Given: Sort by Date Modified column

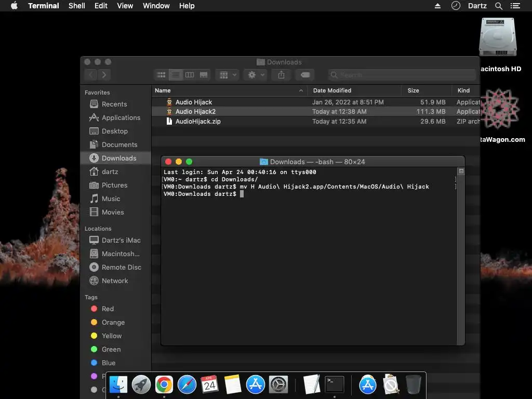Looking at the screenshot, I should click(354, 90).
